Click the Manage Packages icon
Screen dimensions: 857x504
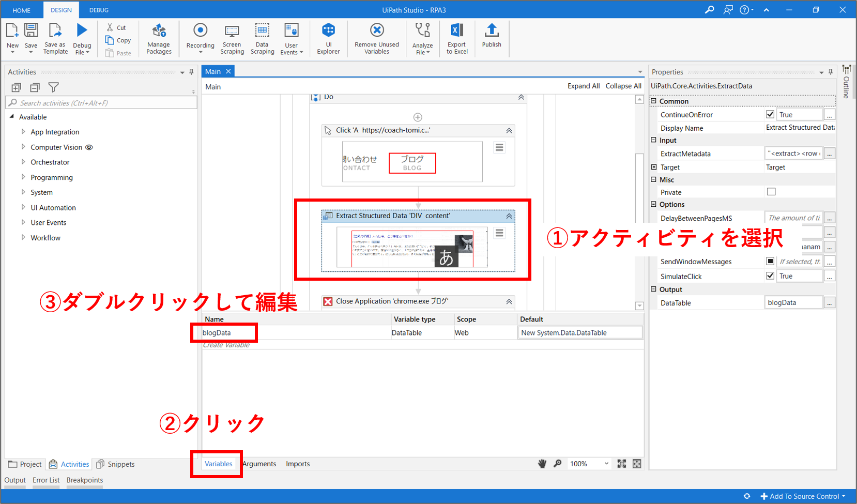159,32
